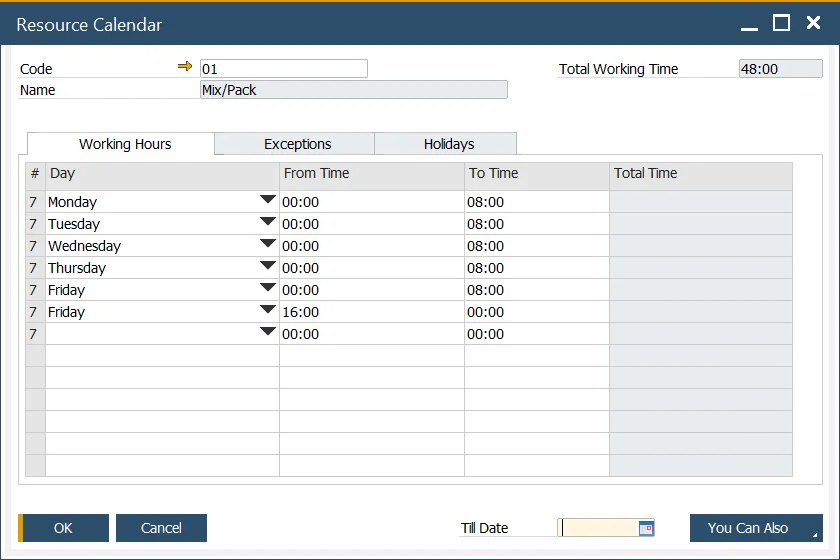The image size is (840, 560).
Task: Maximize the Resource Calendar window
Action: [x=781, y=23]
